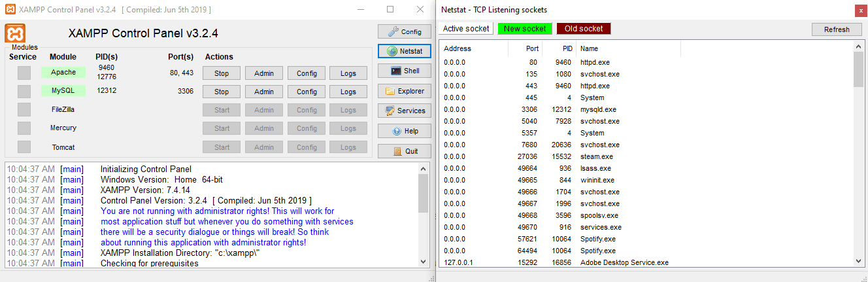This screenshot has width=868, height=282.
Task: Click the XAMPP log scrollbar up arrow
Action: 423,169
